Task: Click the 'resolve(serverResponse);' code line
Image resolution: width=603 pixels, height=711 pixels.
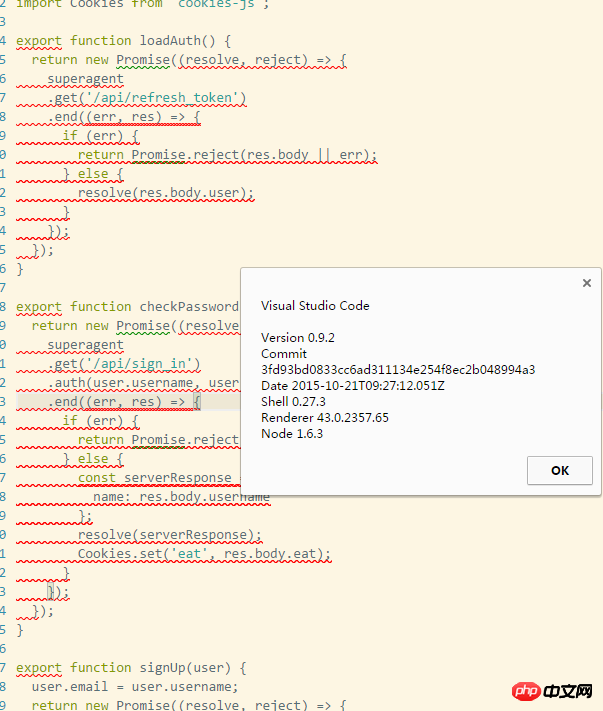Action: 170,535
